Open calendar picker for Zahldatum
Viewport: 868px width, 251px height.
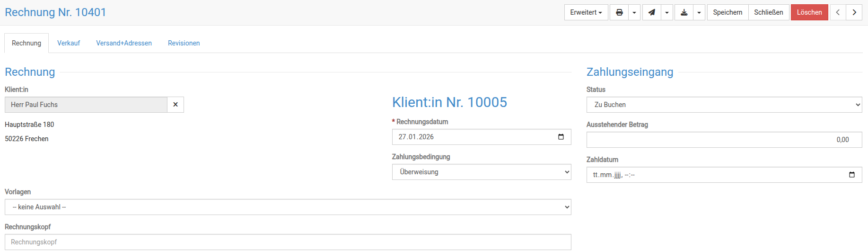[x=851, y=175]
